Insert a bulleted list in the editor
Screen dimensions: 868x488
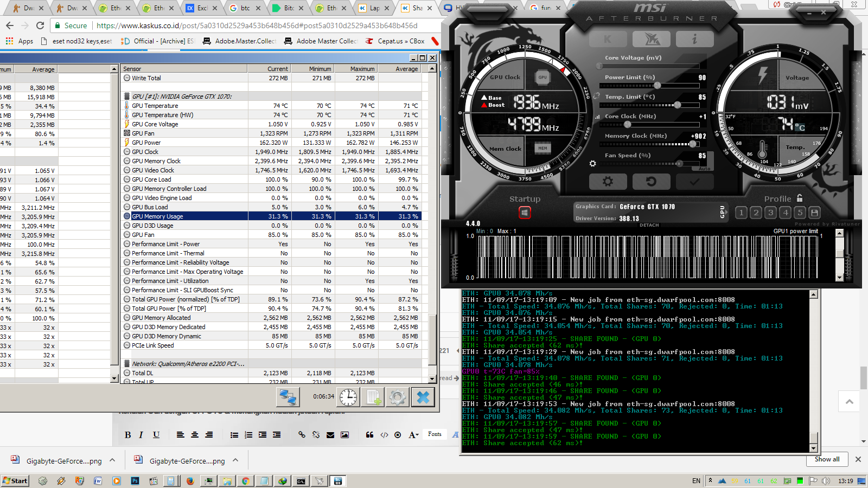(x=234, y=435)
